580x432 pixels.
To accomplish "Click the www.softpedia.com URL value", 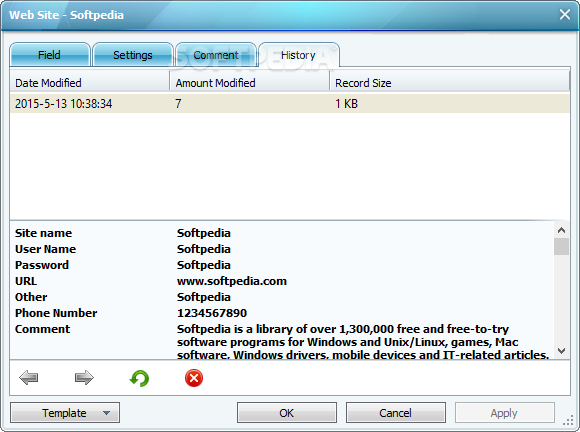I will click(x=232, y=281).
